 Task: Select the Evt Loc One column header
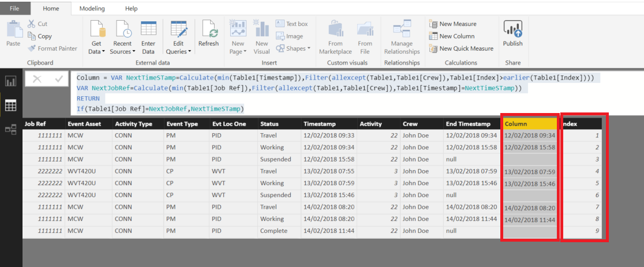pos(233,124)
